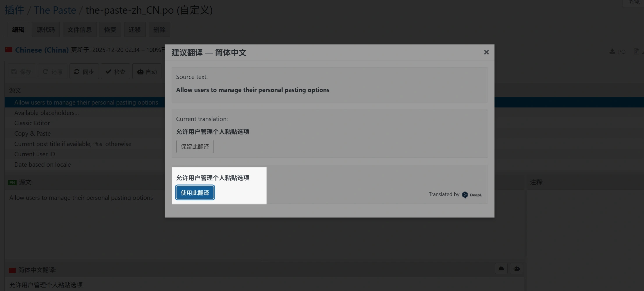Download the PO file
The image size is (644, 291).
point(618,51)
